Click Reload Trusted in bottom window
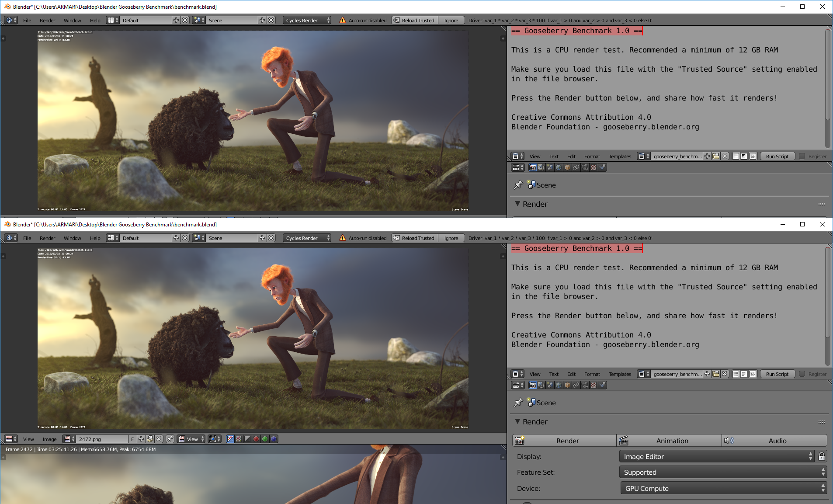833x504 pixels. tap(415, 238)
